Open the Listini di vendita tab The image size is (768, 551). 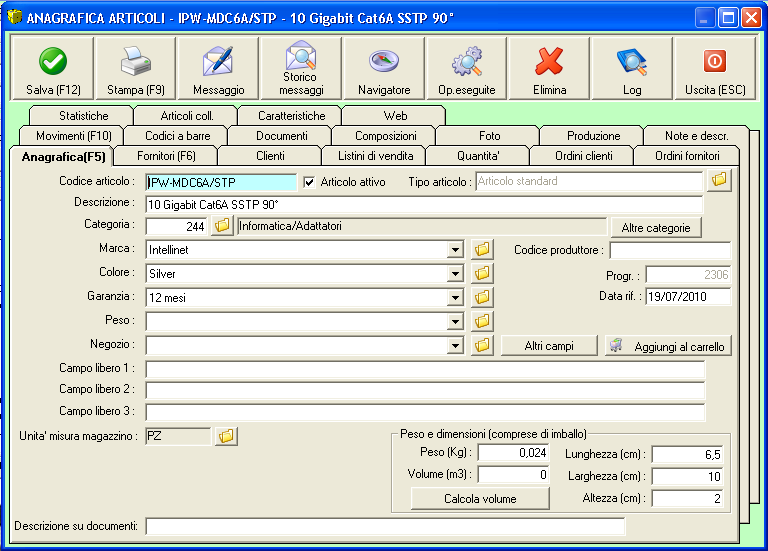[x=374, y=156]
